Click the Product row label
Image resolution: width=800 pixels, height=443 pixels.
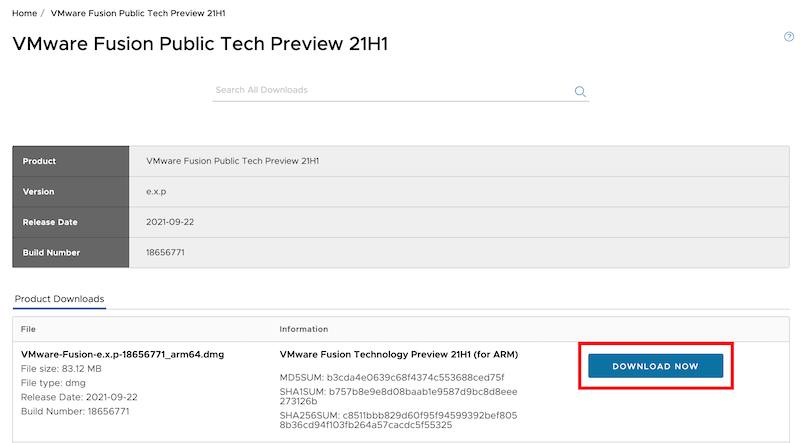[x=39, y=161]
